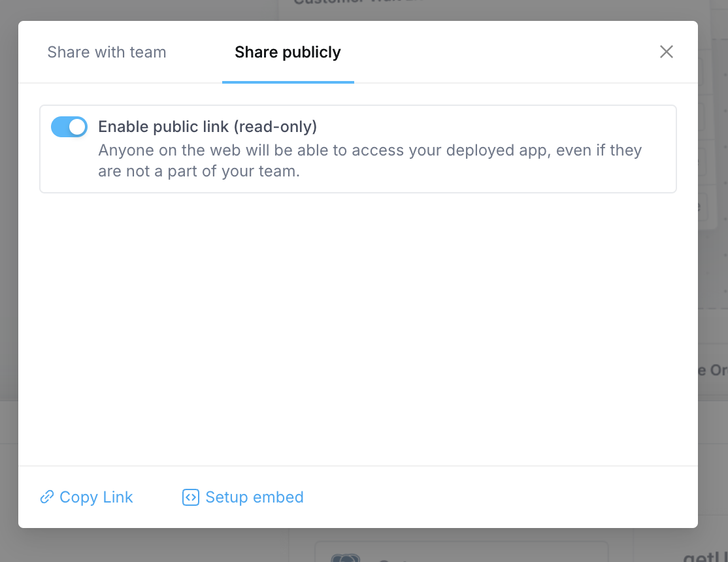
Task: Switch to the Share with team tab
Action: [107, 52]
